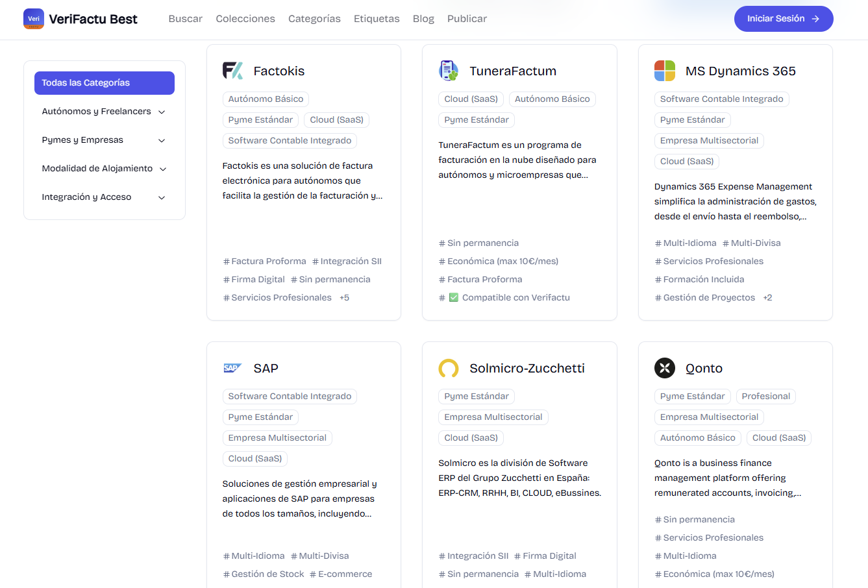Expand Modalidad de Alojamiento section

point(105,169)
